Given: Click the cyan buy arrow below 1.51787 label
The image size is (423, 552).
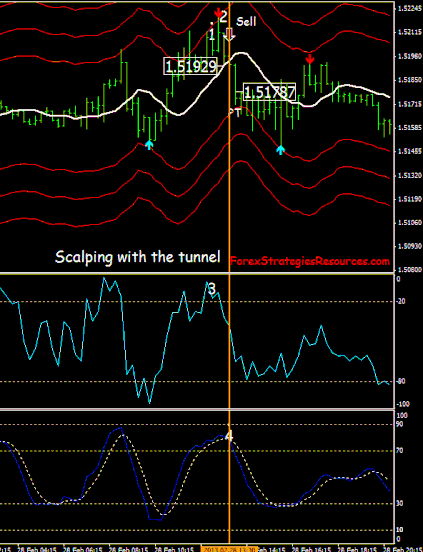Looking at the screenshot, I should [280, 150].
